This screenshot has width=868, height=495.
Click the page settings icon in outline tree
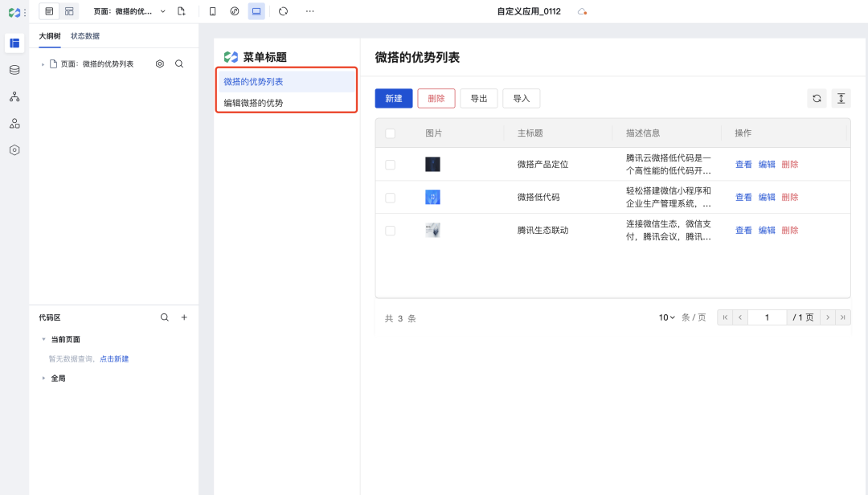pos(160,63)
